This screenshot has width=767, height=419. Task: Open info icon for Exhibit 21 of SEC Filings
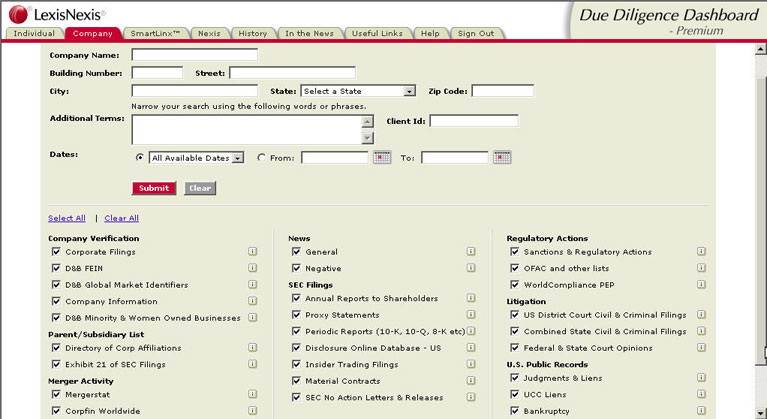(252, 364)
